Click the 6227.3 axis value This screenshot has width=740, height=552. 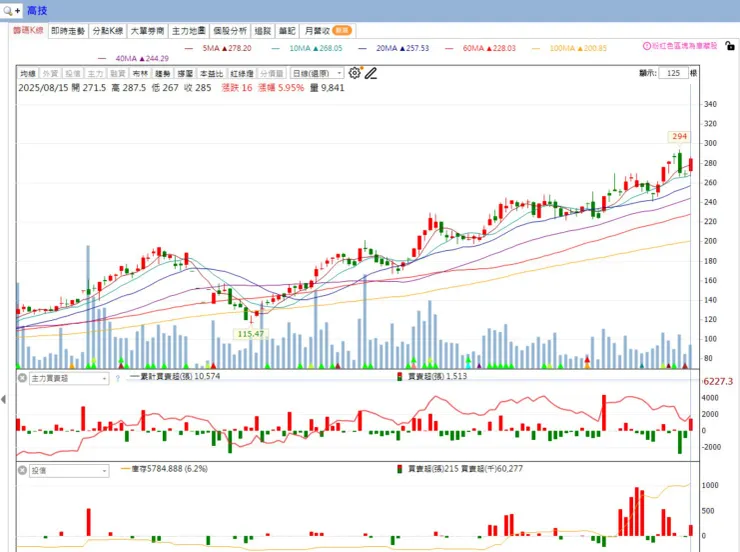(718, 381)
